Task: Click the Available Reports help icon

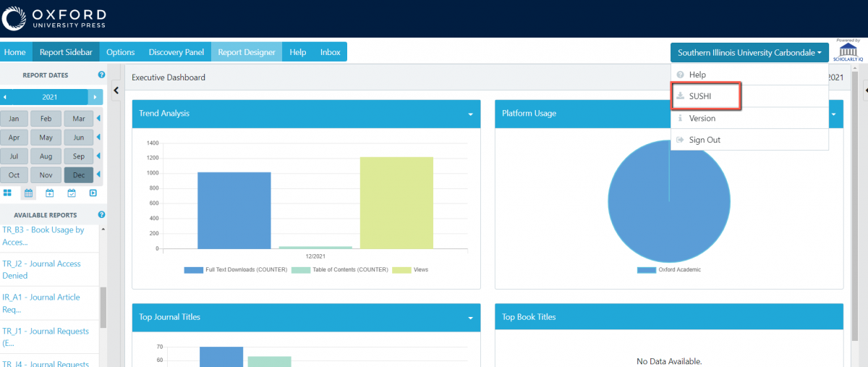Action: pyautogui.click(x=101, y=215)
